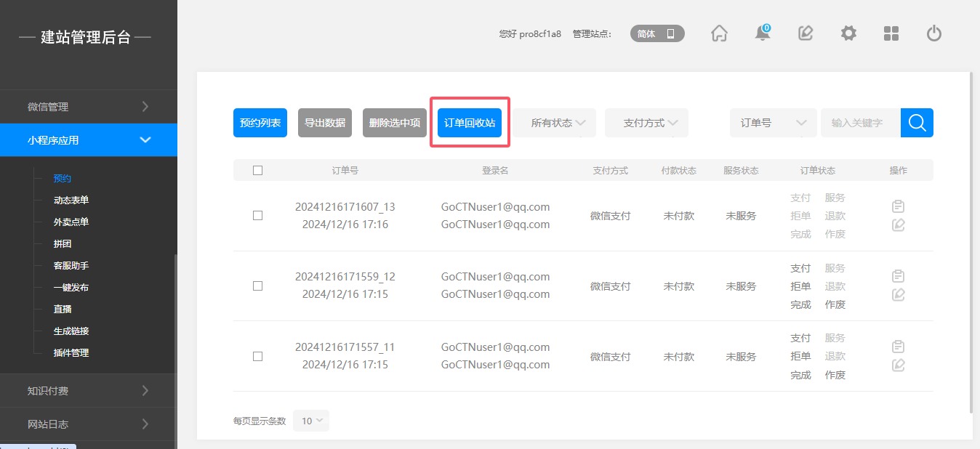Click the 订单回收站 button
The height and width of the screenshot is (449, 980).
tap(470, 123)
